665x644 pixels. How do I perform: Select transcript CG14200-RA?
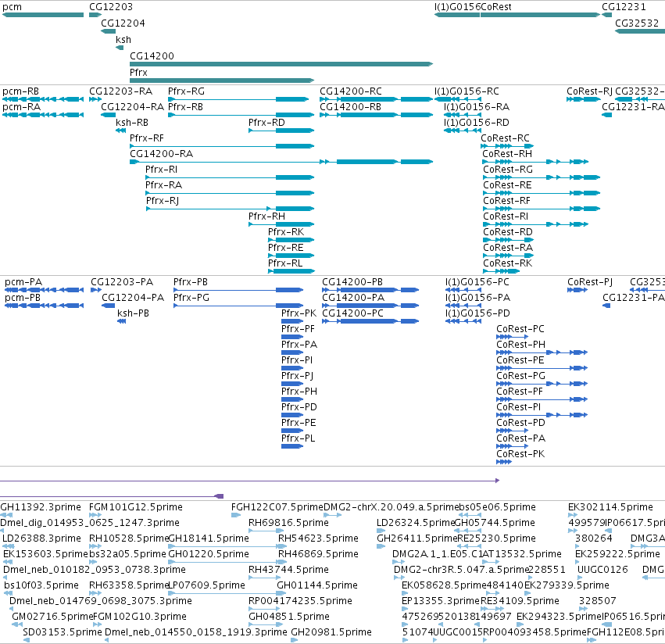281,162
